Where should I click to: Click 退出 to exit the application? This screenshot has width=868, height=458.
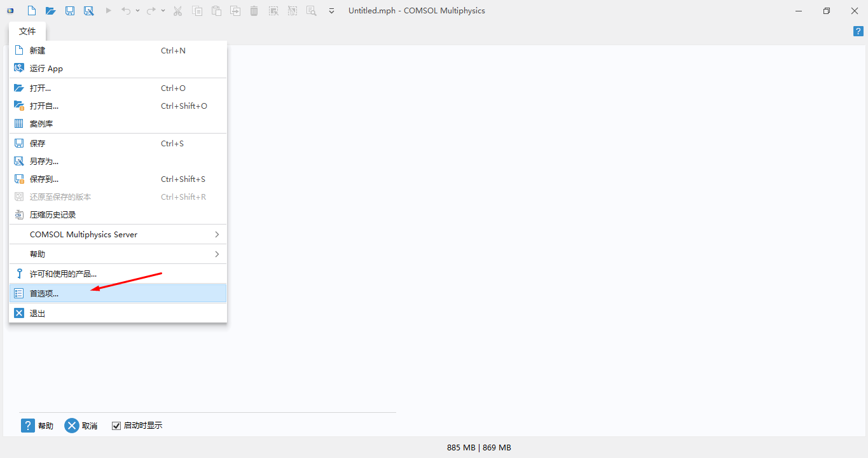point(38,314)
